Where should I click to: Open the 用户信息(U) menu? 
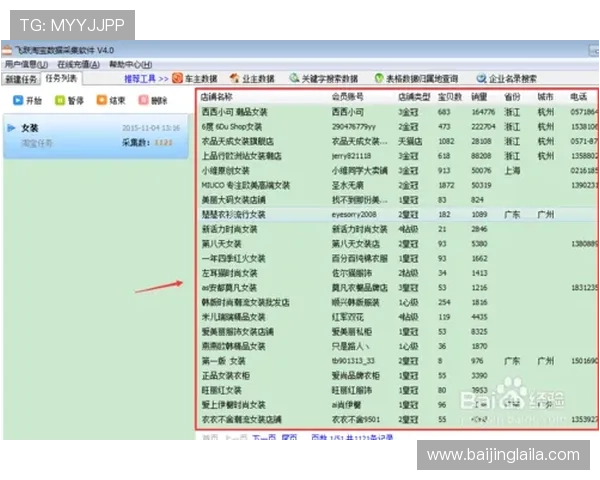pos(26,64)
